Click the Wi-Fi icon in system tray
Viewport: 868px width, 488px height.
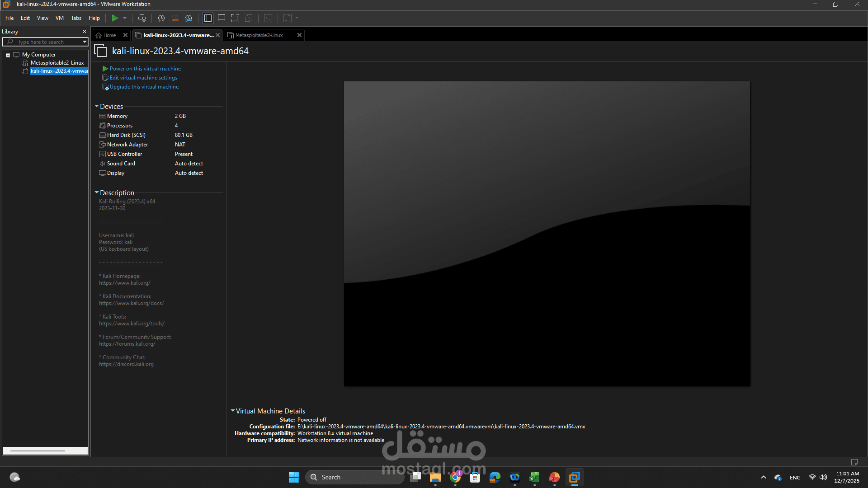coord(812,477)
